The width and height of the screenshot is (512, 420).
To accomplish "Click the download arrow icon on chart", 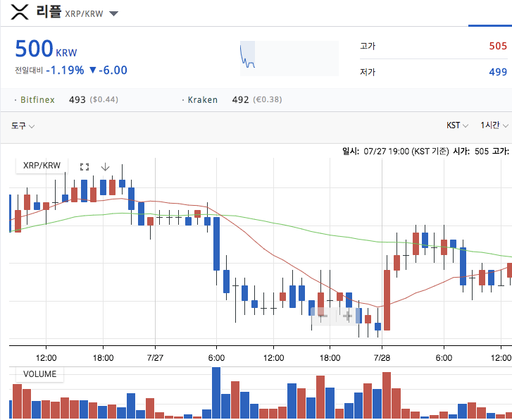I will point(105,167).
